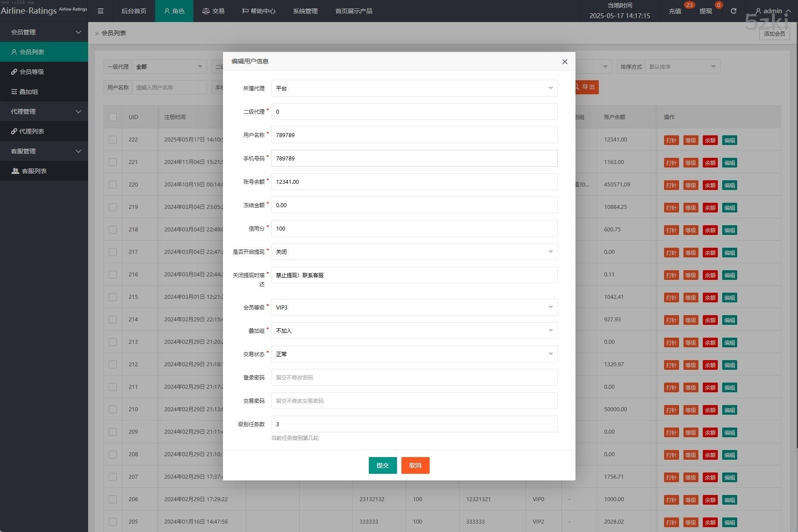Go to the 后台首页 top menu
Viewport: 798px width, 532px height.
click(134, 11)
